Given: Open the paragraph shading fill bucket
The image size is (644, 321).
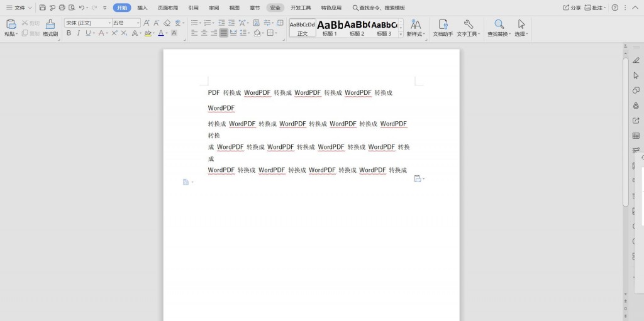Looking at the screenshot, I should (x=257, y=33).
